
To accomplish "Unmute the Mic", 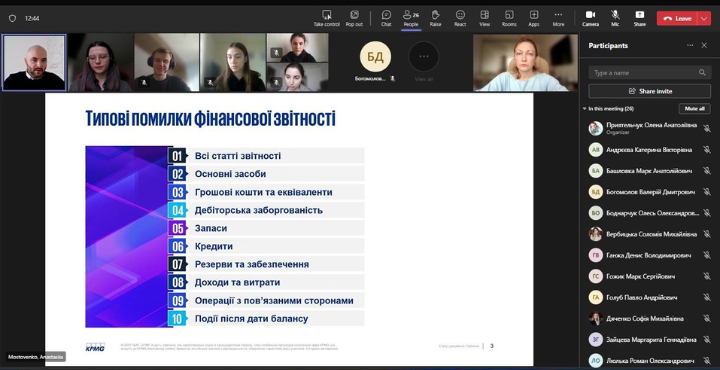I will click(x=615, y=18).
